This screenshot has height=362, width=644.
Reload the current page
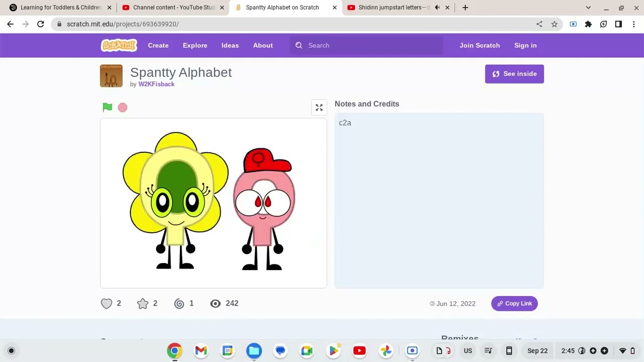40,24
